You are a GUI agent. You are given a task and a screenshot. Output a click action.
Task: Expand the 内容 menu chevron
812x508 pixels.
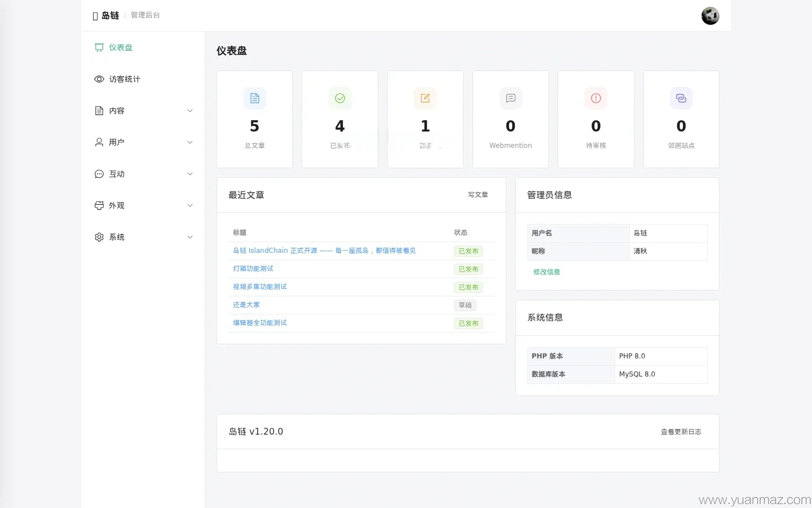[190, 111]
